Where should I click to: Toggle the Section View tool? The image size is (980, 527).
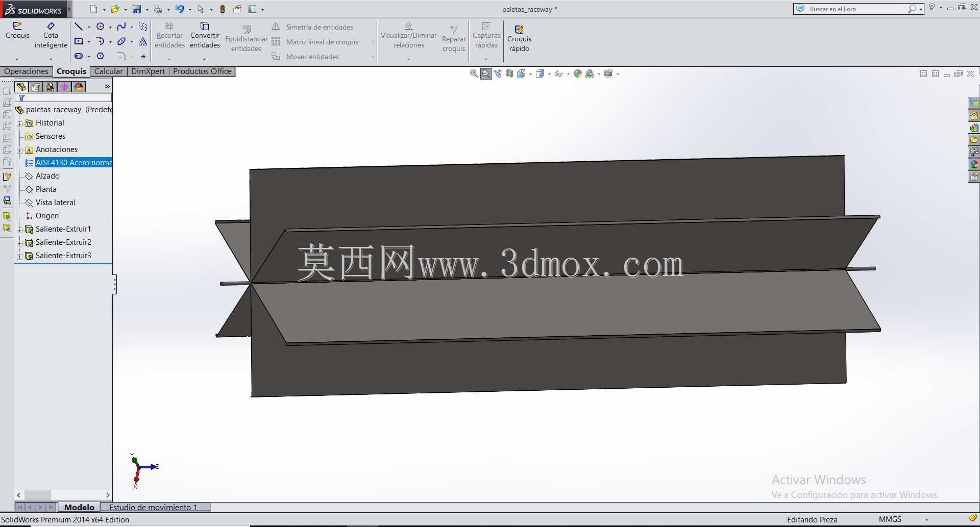click(509, 73)
